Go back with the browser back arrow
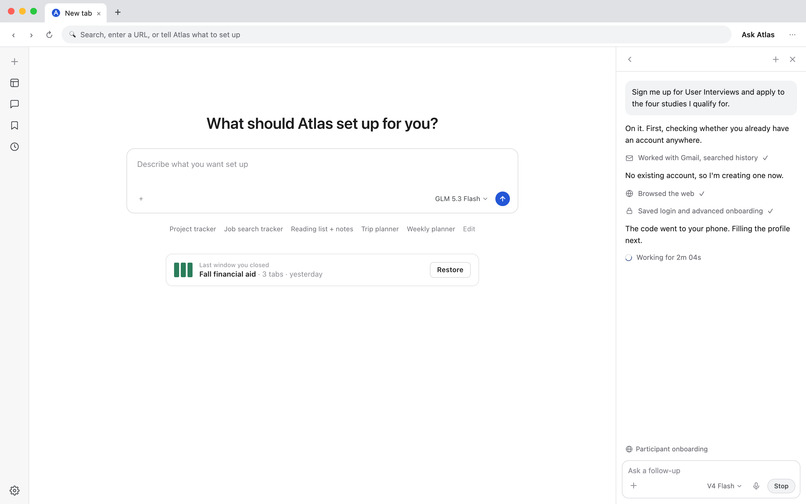Screen dimensions: 806x504 [13, 35]
